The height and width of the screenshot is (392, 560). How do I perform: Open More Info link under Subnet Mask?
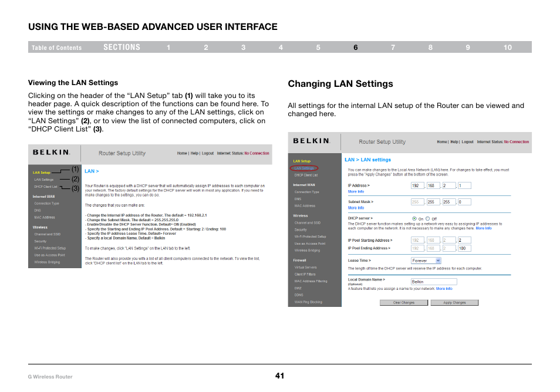356,208
